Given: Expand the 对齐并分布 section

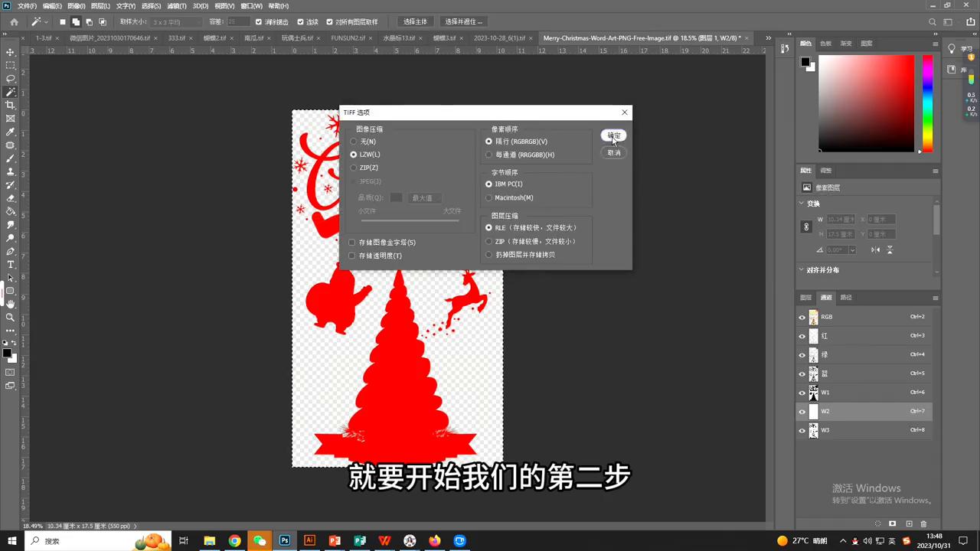Looking at the screenshot, I should 801,269.
